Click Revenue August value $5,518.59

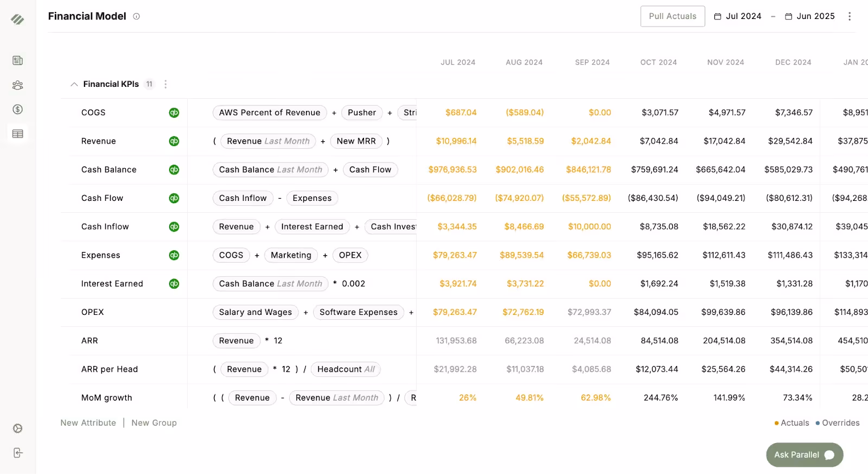525,141
